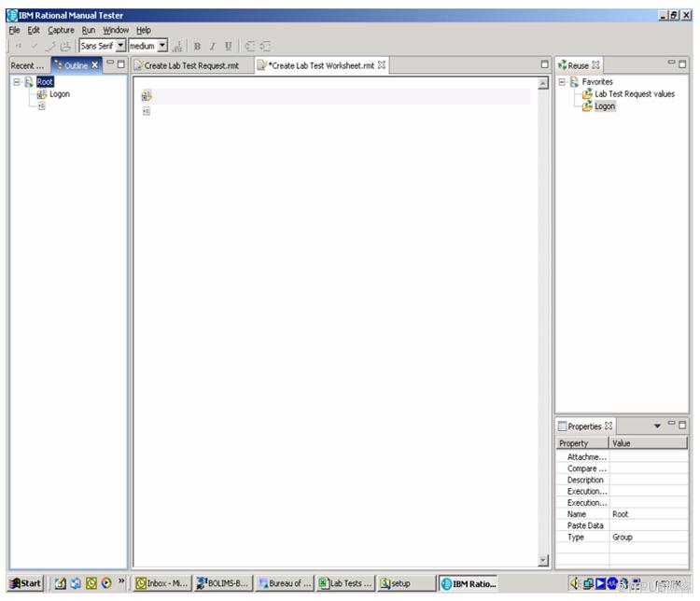Click the increase indent toolbar icon
The height and width of the screenshot is (601, 700).
pyautogui.click(x=265, y=46)
